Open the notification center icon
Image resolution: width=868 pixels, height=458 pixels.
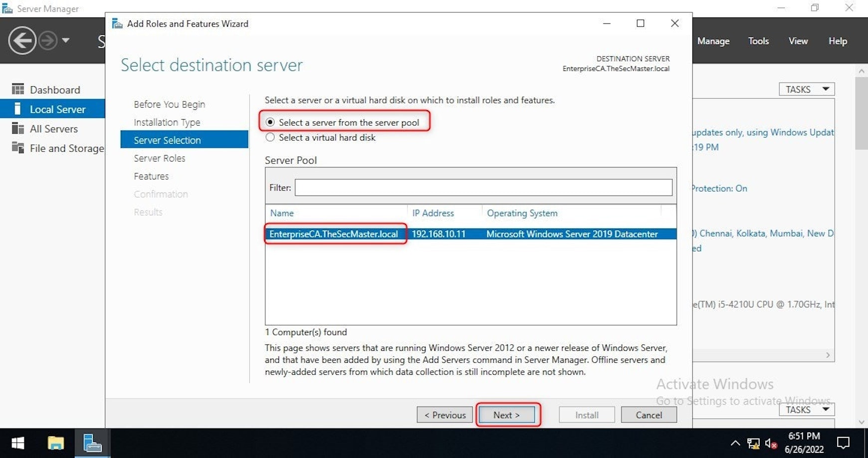point(843,443)
